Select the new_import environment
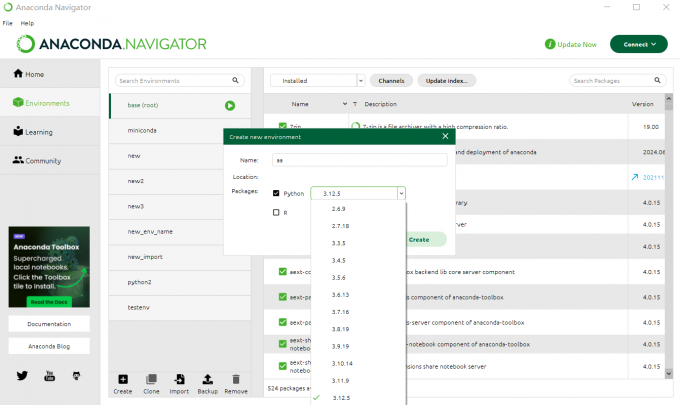The image size is (680, 405). point(180,257)
